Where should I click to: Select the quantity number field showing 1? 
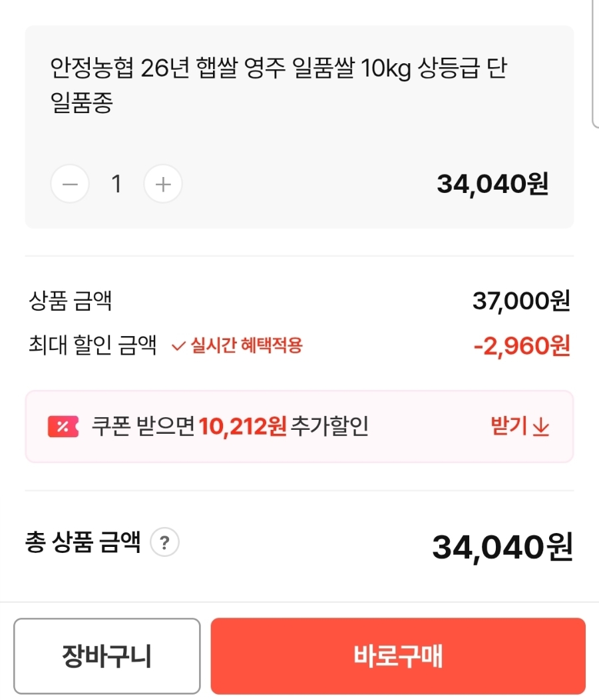pyautogui.click(x=116, y=184)
